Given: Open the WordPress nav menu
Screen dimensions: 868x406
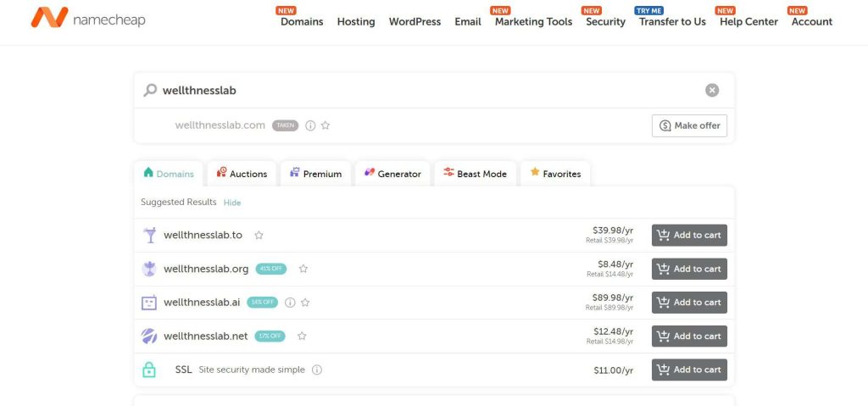Looking at the screenshot, I should tap(415, 21).
